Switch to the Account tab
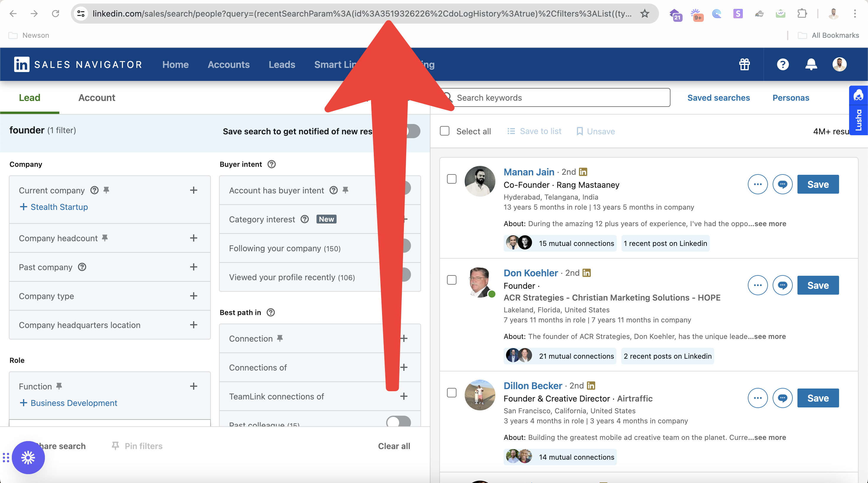Screen dimensions: 868x483 pyautogui.click(x=97, y=98)
